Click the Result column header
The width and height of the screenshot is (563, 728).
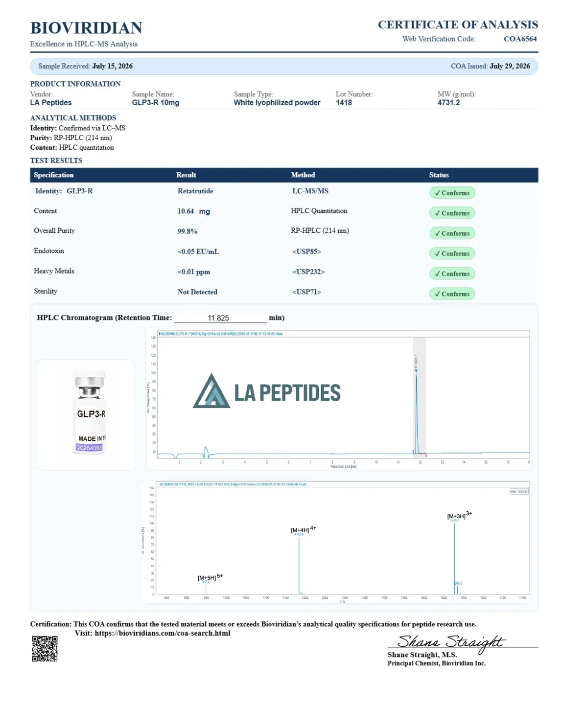click(x=186, y=175)
